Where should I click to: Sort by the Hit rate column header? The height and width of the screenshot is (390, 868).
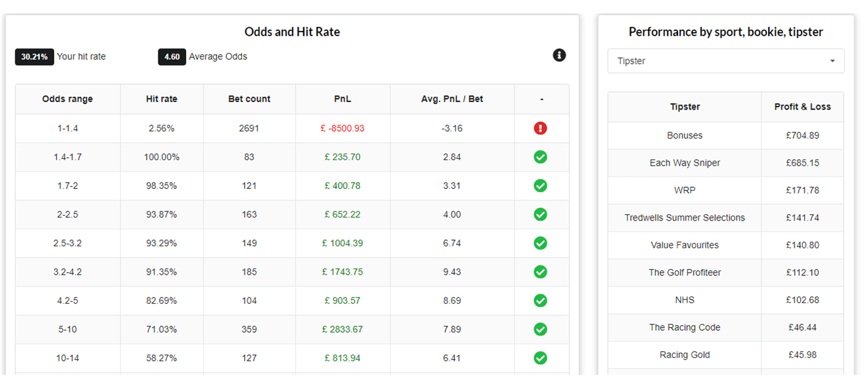tap(161, 99)
